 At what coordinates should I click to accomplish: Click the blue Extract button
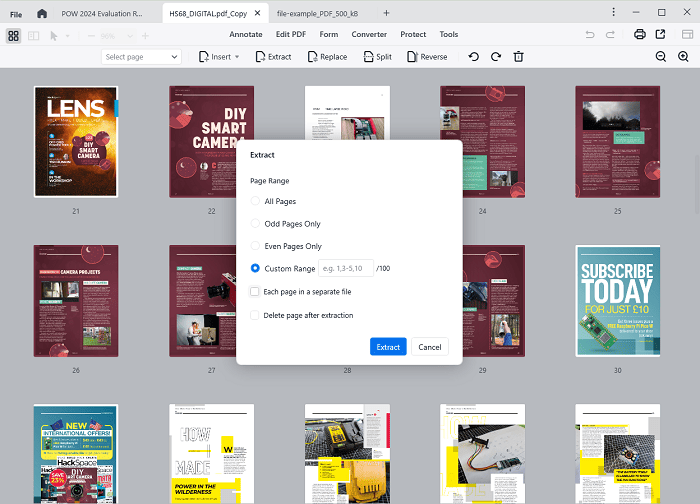(x=388, y=347)
